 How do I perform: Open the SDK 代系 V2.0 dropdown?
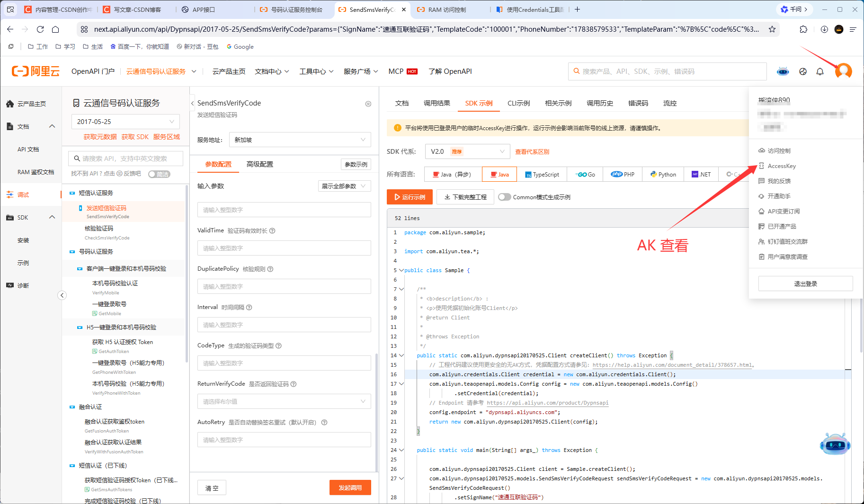click(468, 151)
